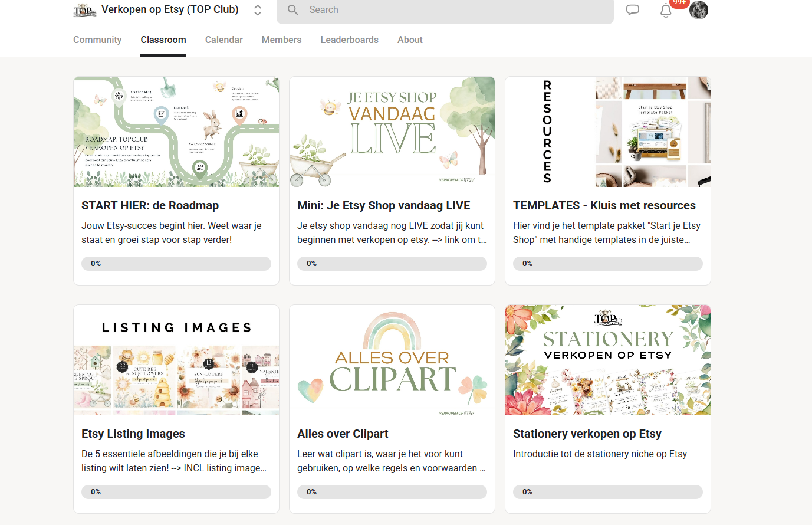Click the Verkopen op Etsy (TOP Club) title
This screenshot has height=525, width=812.
(x=170, y=9)
